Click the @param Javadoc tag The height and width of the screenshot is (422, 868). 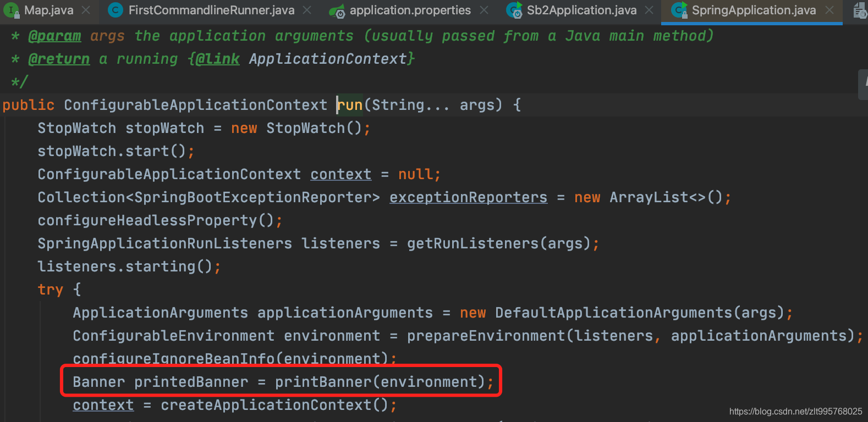pos(54,36)
